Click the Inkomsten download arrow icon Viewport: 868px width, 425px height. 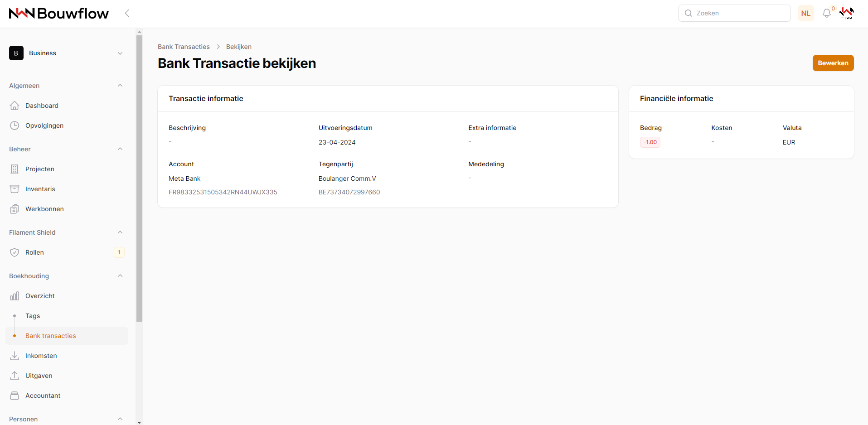pos(15,356)
